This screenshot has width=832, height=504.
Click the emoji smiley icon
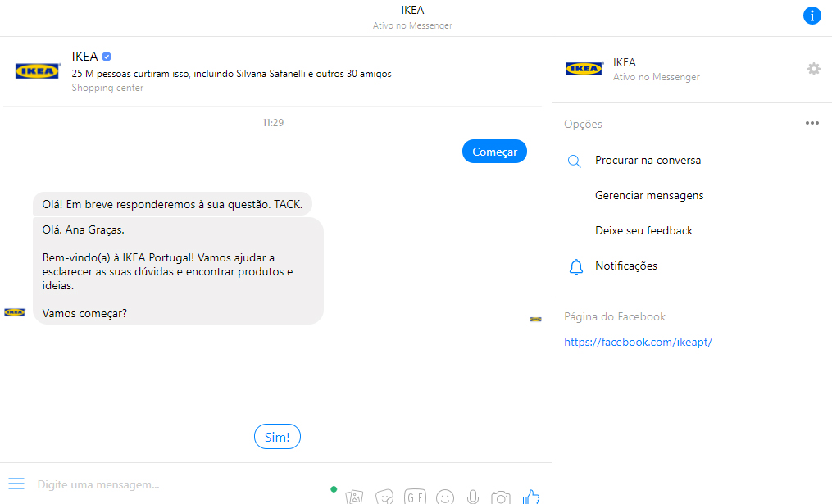(x=445, y=496)
